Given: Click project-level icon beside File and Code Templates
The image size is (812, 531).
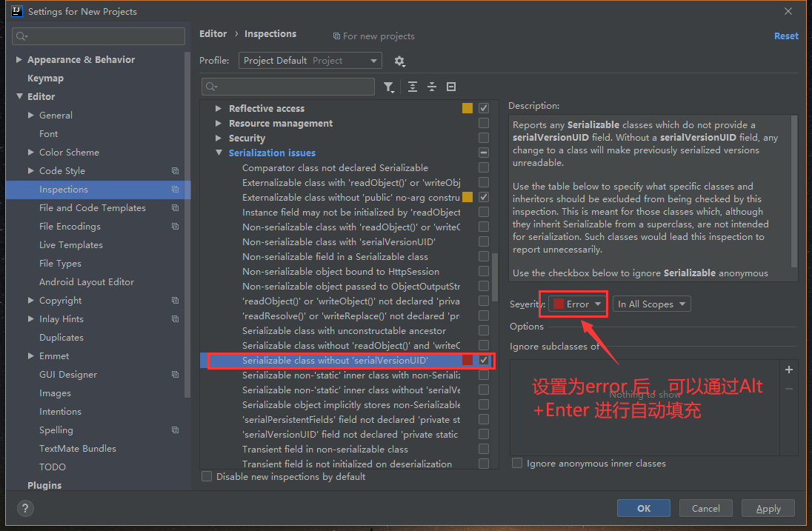Looking at the screenshot, I should pyautogui.click(x=175, y=207).
